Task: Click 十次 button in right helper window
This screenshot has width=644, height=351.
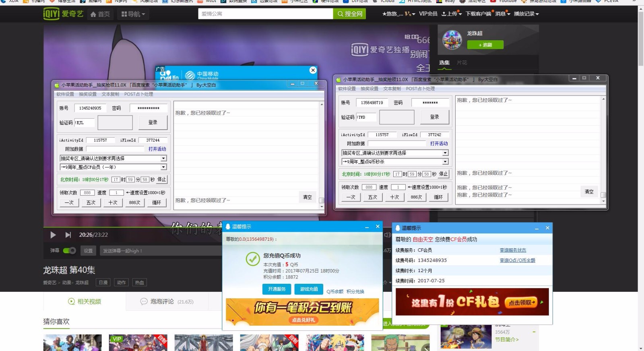Action: coord(394,197)
